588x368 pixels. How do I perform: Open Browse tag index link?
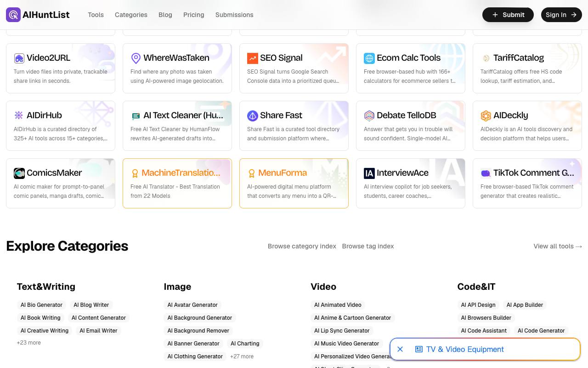368,246
